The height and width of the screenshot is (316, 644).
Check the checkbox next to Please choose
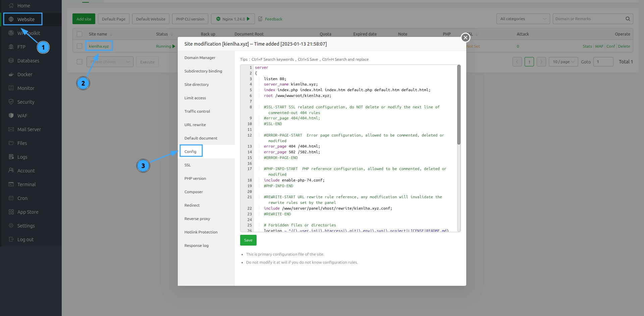tap(79, 62)
